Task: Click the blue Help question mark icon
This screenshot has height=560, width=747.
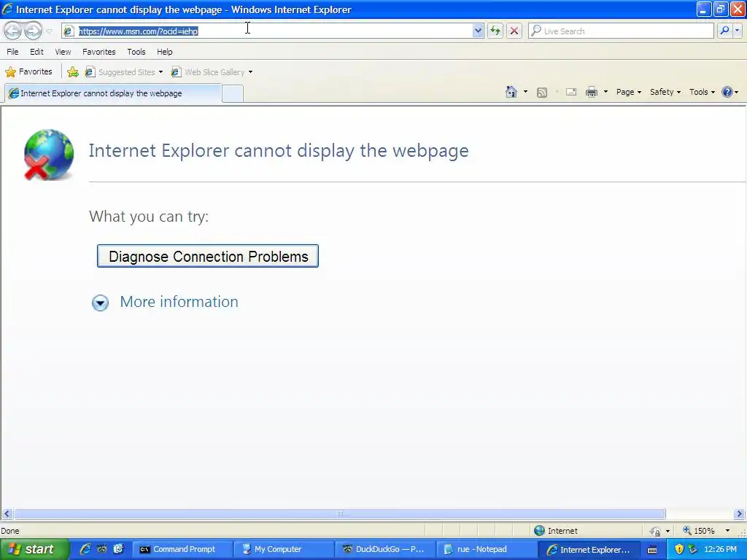Action: [727, 92]
